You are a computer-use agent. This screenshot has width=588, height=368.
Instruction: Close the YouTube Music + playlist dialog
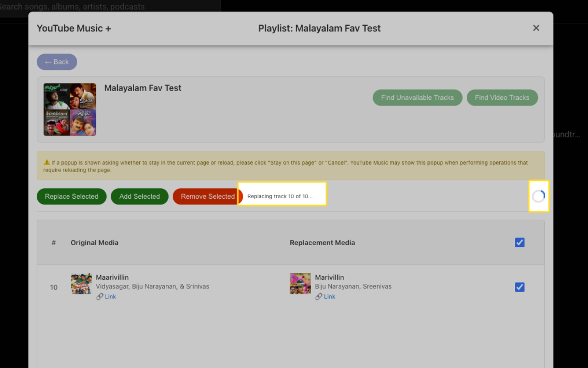coord(536,28)
